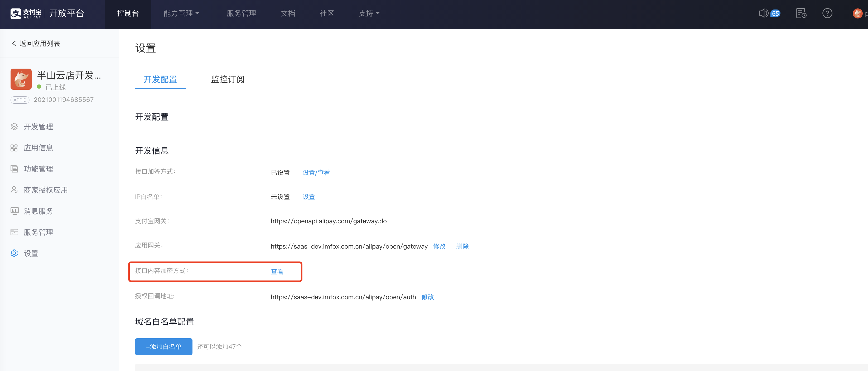Expand the 支持 dropdown menu
This screenshot has height=371, width=868.
369,13
